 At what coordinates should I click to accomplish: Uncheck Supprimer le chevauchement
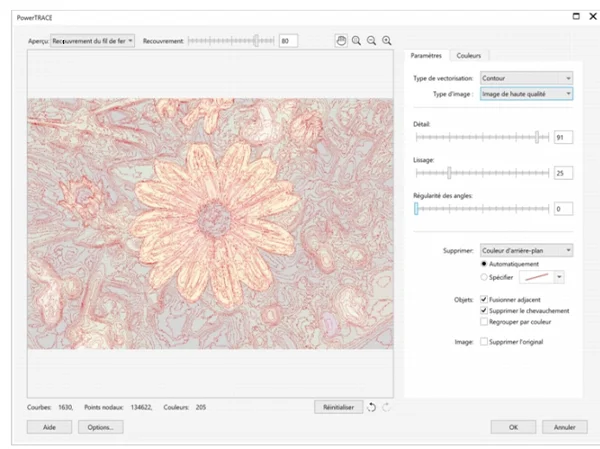click(x=484, y=310)
